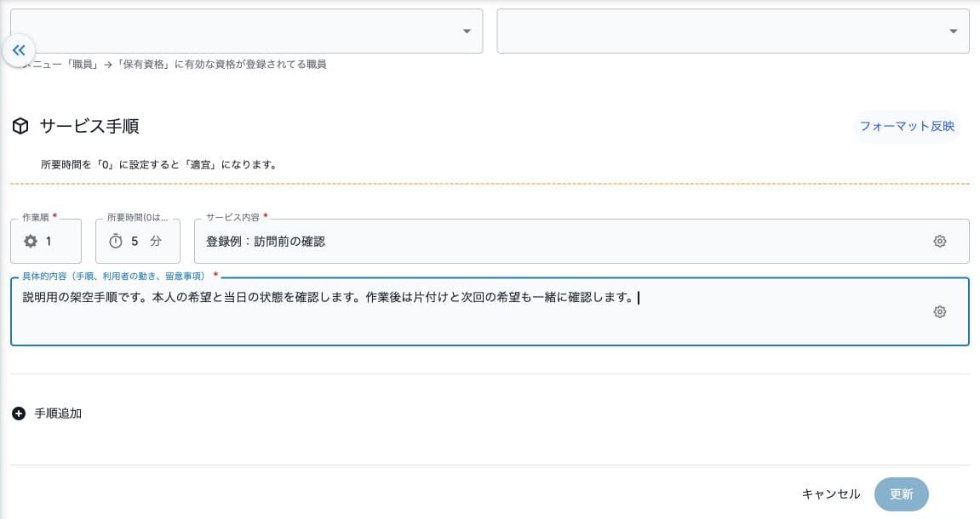Click the フォーマット反映 button
Image resolution: width=980 pixels, height=519 pixels.
pyautogui.click(x=907, y=126)
